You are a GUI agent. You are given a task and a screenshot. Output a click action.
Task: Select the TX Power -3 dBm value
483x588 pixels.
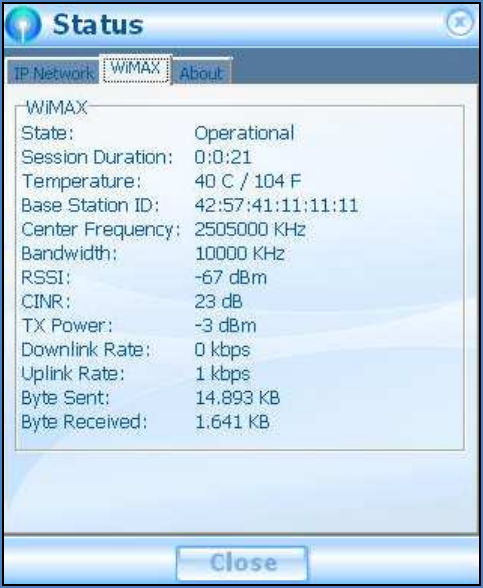point(225,326)
